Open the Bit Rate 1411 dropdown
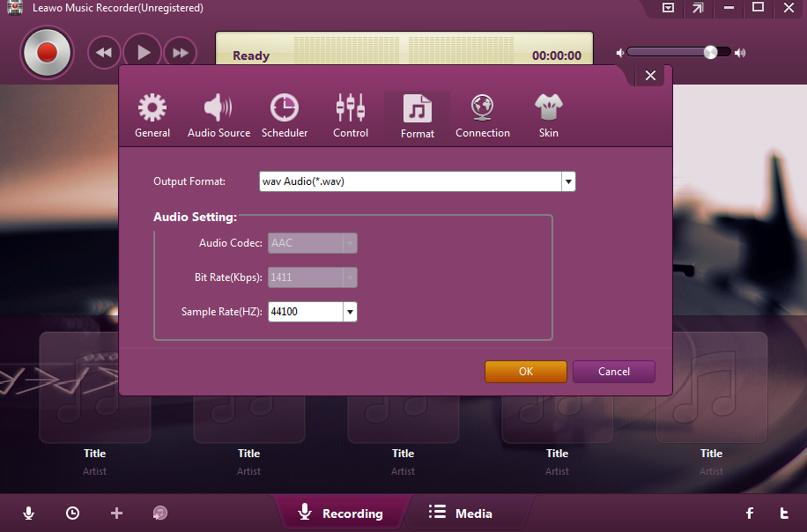The width and height of the screenshot is (807, 532). 313,277
